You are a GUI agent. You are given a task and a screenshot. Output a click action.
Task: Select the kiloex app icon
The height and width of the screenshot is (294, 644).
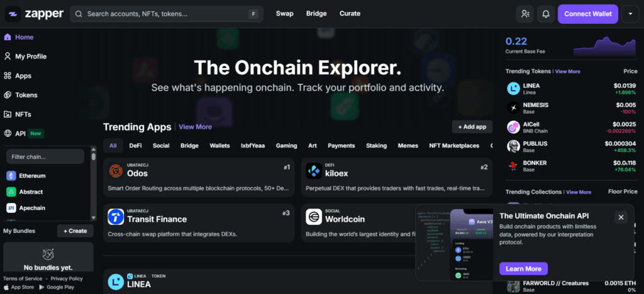(314, 170)
